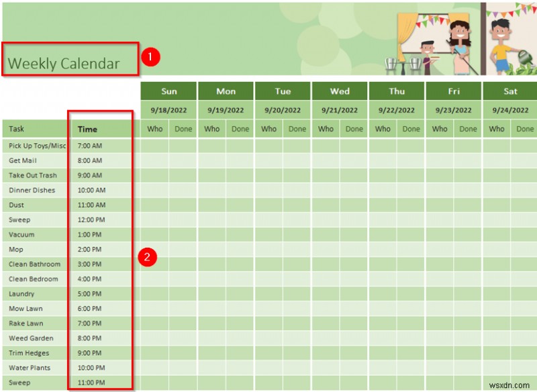Screen dimensions: 537x392
Task: Click the Mon column header
Action: [x=226, y=91]
